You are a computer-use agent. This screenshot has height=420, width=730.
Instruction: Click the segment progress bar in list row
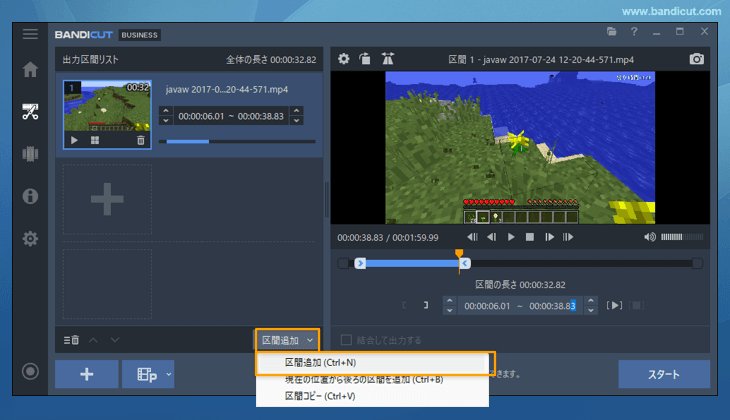(x=237, y=141)
